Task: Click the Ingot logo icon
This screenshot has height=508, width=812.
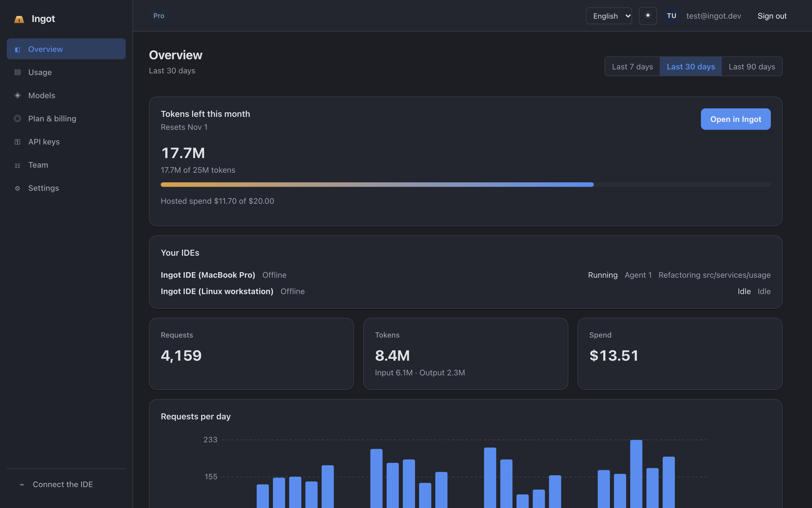Action: click(19, 19)
